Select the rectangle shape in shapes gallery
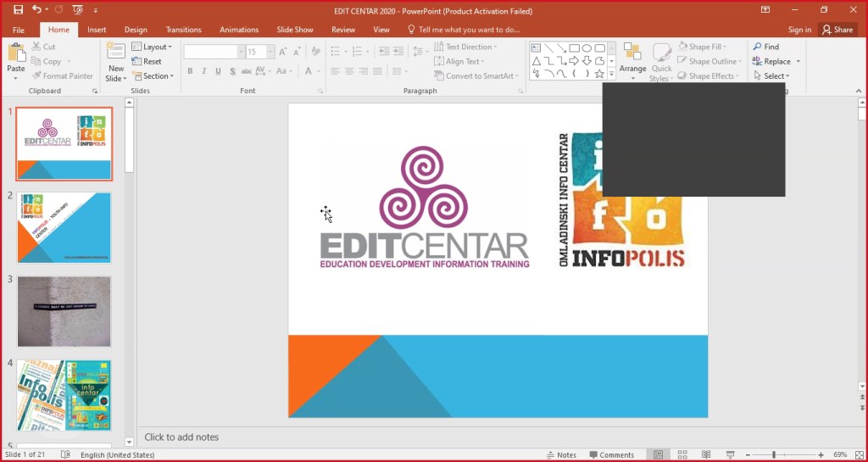The height and width of the screenshot is (462, 868). pyautogui.click(x=574, y=48)
